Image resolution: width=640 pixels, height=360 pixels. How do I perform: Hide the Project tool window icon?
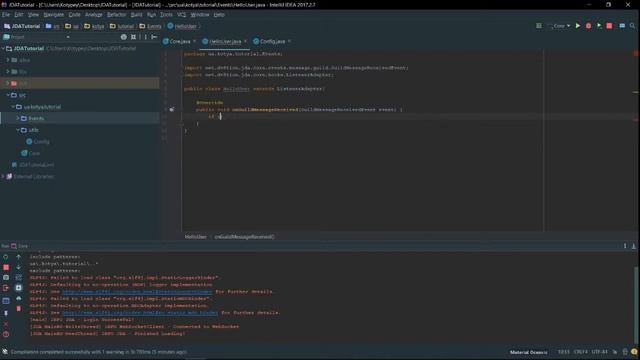[154, 37]
